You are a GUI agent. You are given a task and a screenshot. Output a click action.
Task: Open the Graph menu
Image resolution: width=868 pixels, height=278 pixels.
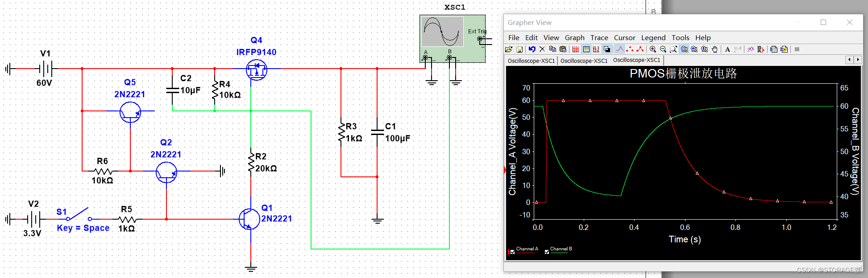click(x=575, y=38)
